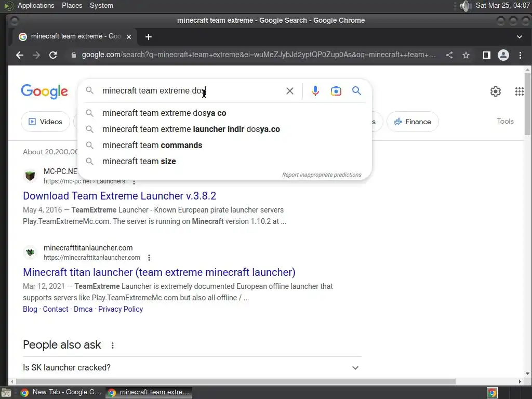Image resolution: width=532 pixels, height=399 pixels.
Task: Submit search with the blue magnifier icon
Action: (x=356, y=90)
